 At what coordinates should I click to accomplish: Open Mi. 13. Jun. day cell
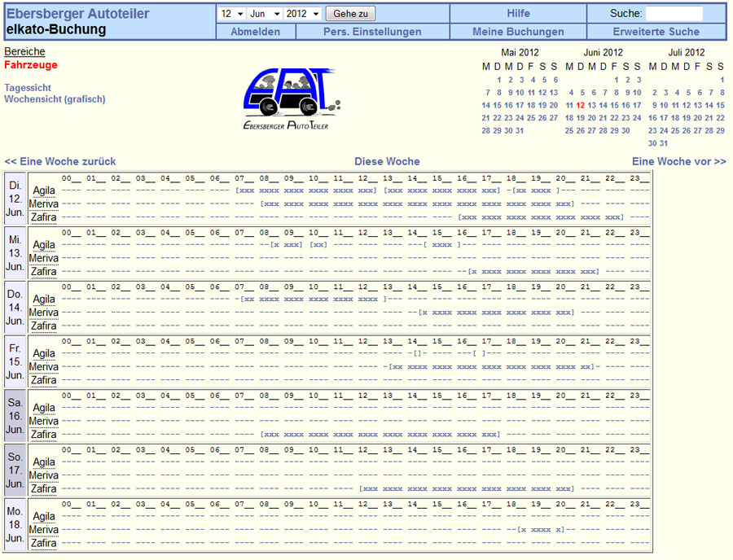15,253
